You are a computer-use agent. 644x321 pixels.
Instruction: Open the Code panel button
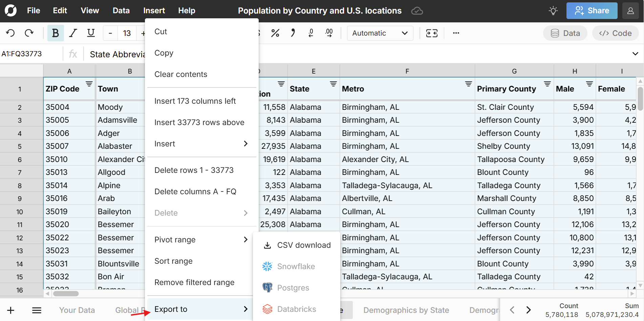pyautogui.click(x=615, y=33)
